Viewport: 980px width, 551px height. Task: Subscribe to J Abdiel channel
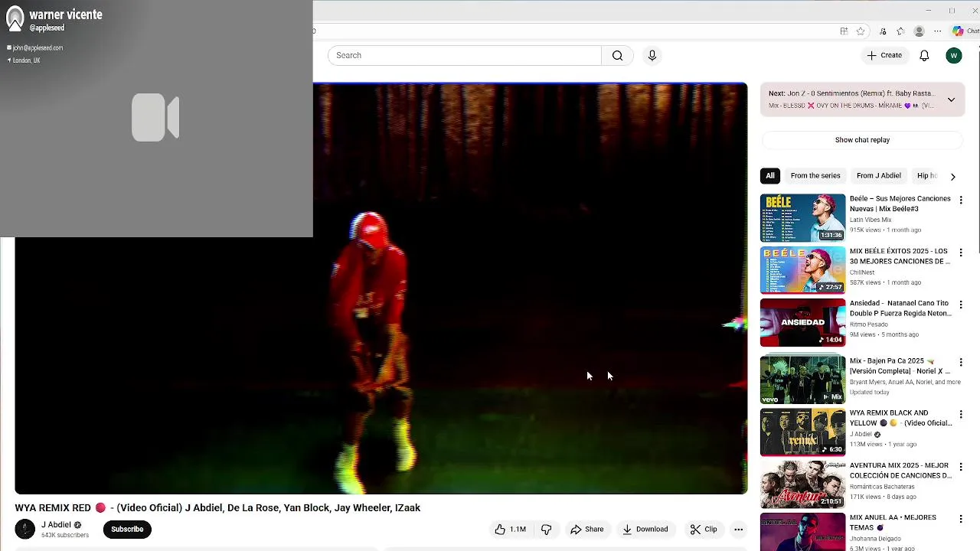coord(127,529)
